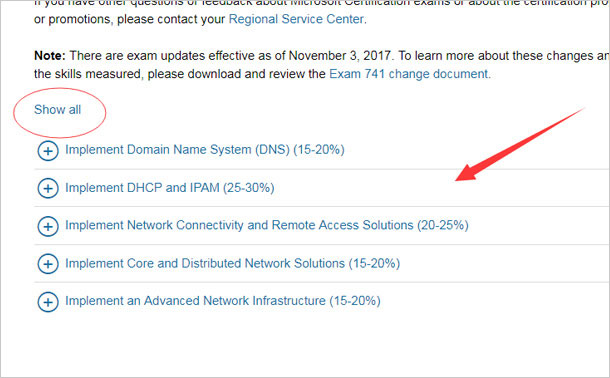Open Implement Core and Distributed Network Solutions heading
The height and width of the screenshot is (378, 610).
233,263
